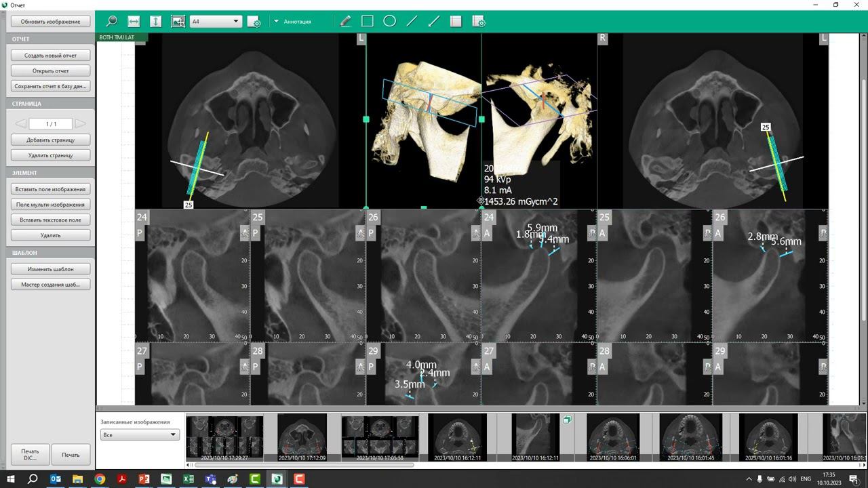Open Excel from the taskbar
This screenshot has height=488, width=868.
(188, 479)
